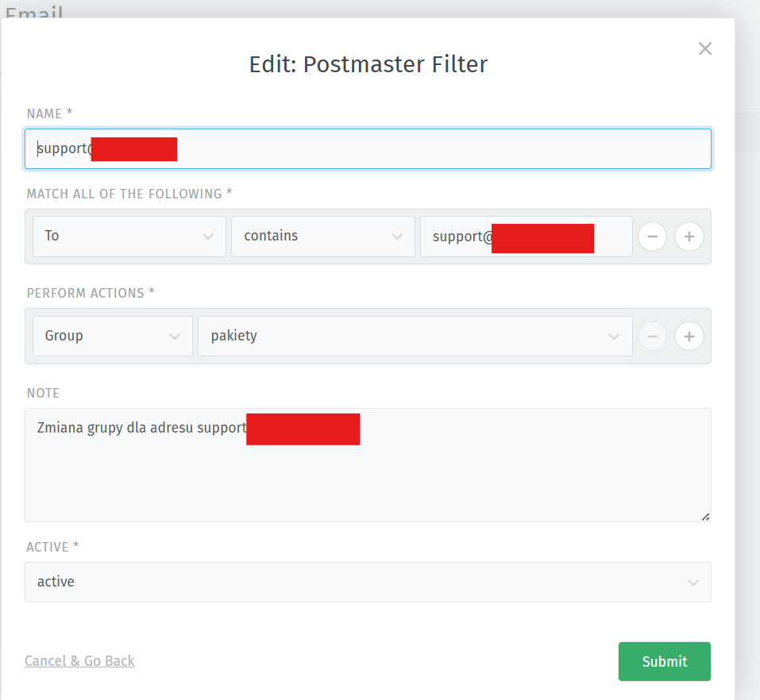Close the Edit Postmaster Filter dialog
The height and width of the screenshot is (700, 760).
[704, 48]
